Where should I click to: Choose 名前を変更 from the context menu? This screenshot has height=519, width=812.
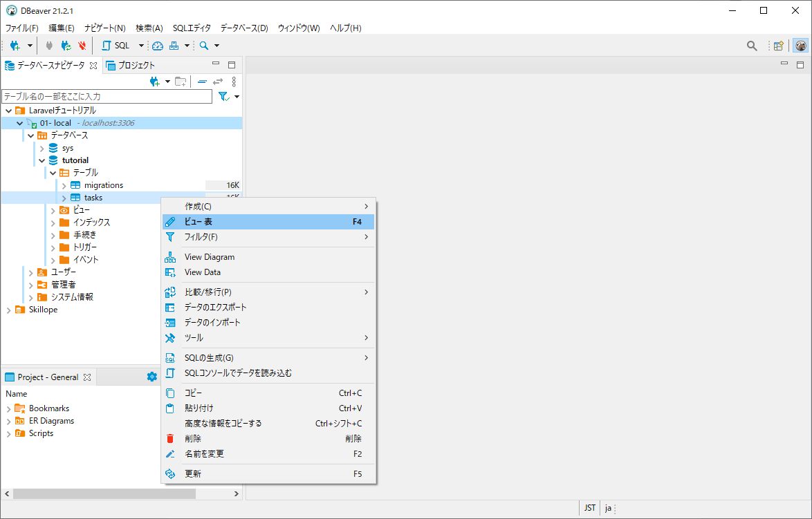click(268, 454)
